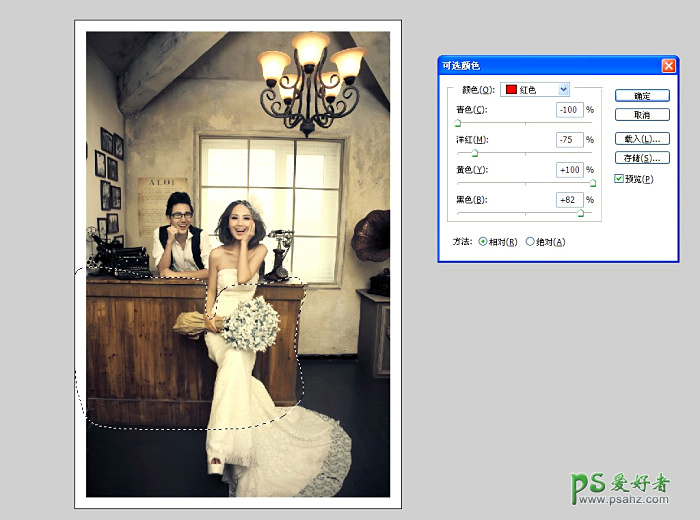
Task: Click the 青色 cyan value field showing -100
Action: [x=569, y=109]
